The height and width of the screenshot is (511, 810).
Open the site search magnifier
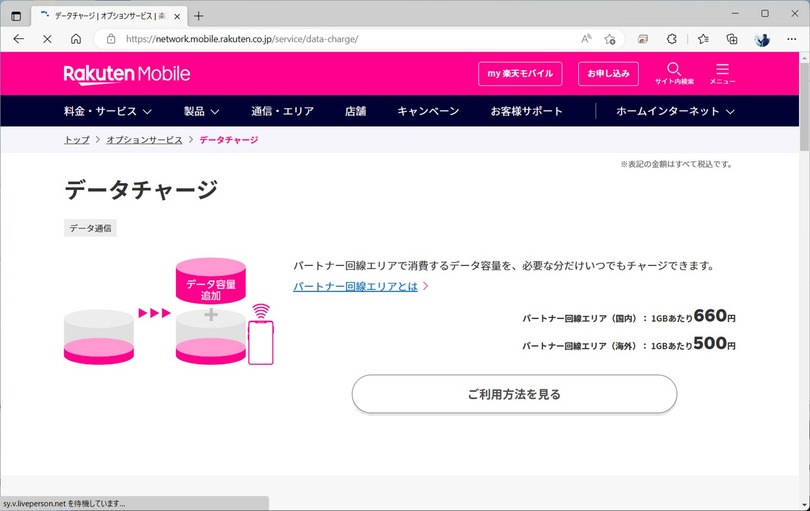tap(674, 73)
